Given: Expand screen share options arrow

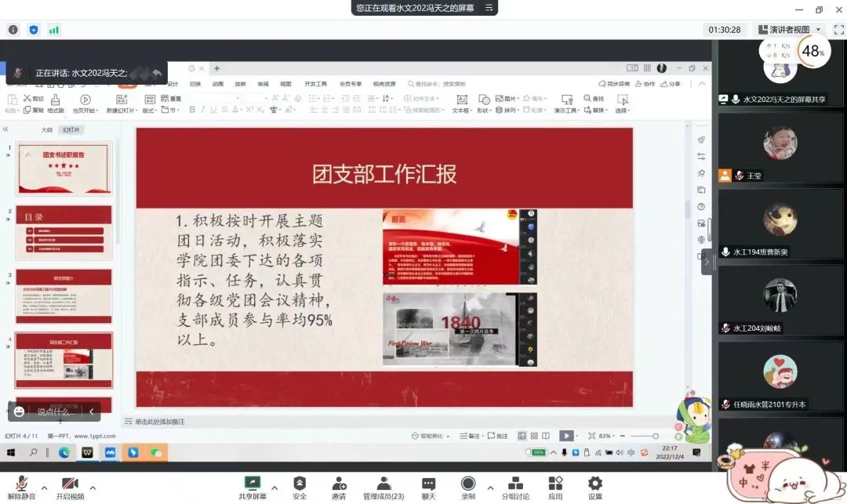Looking at the screenshot, I should point(274,488).
